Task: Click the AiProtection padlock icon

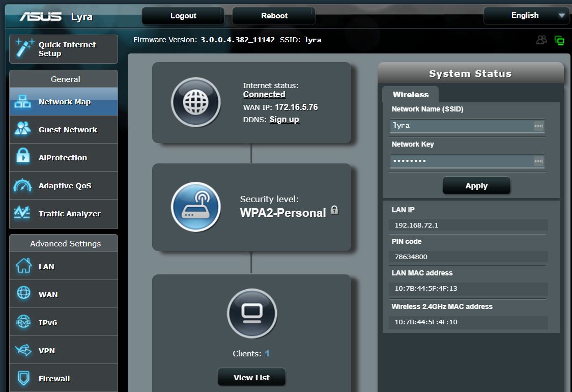Action: (23, 156)
